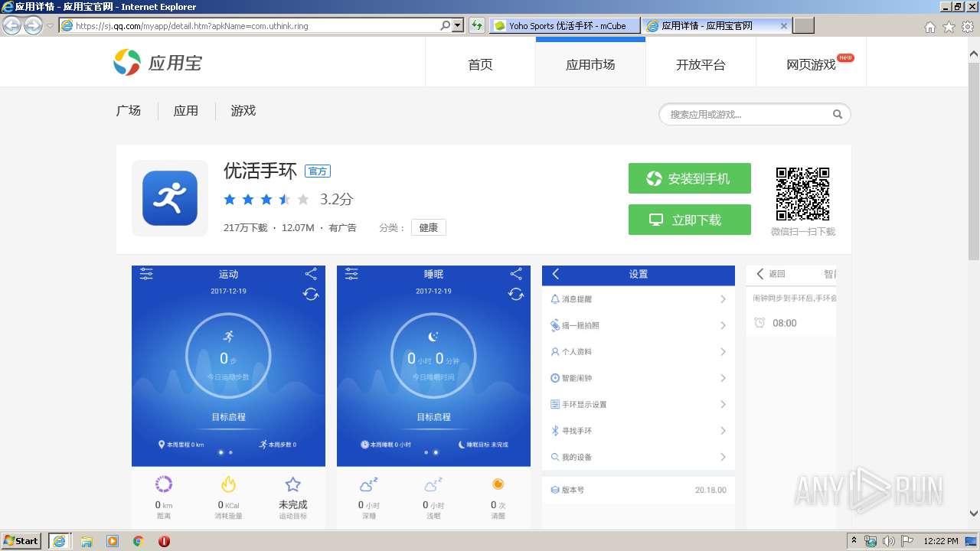Switch to the Yoho Sports 优活手环 tab

[565, 25]
